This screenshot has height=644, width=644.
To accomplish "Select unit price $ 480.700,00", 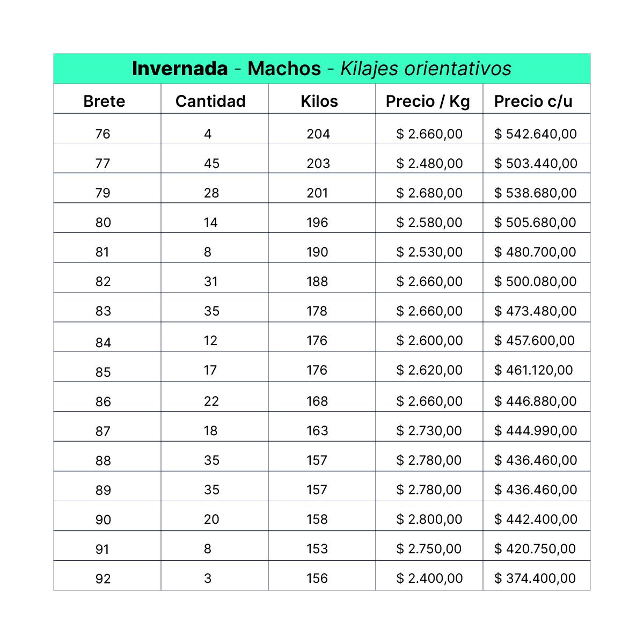I will pyautogui.click(x=535, y=252).
